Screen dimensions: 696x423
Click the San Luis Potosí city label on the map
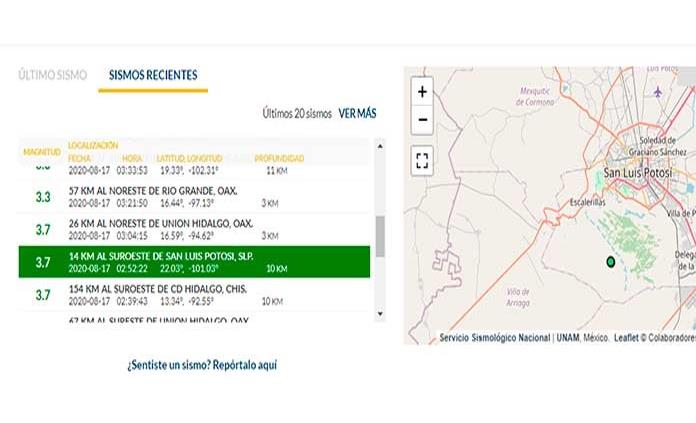click(637, 174)
